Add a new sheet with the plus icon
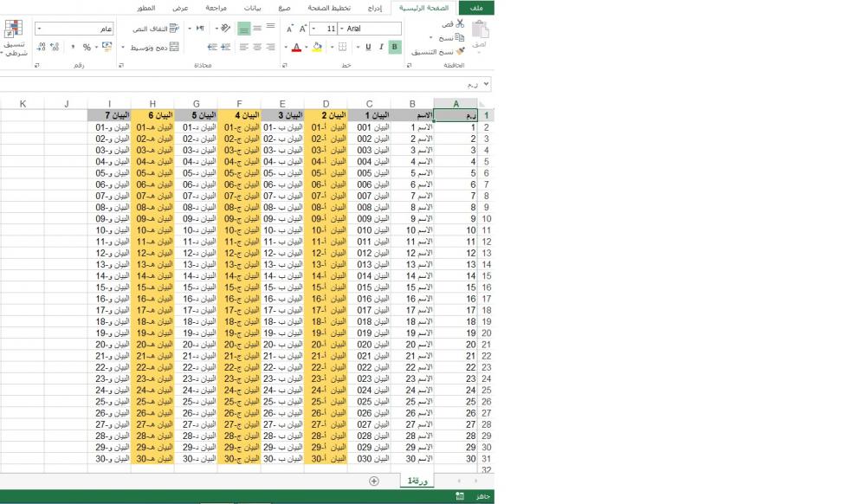 pos(374,481)
